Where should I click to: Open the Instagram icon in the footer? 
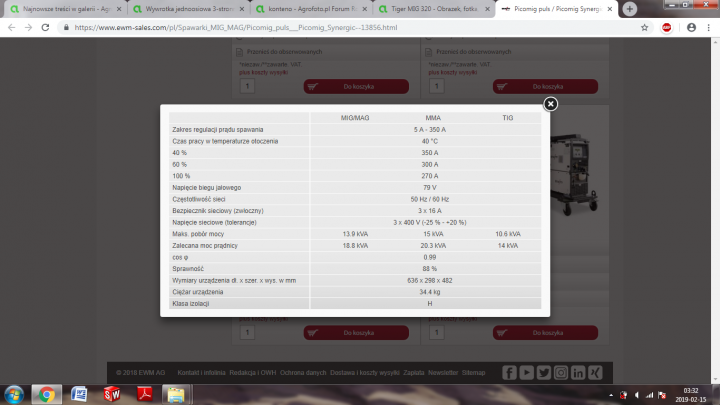point(560,372)
